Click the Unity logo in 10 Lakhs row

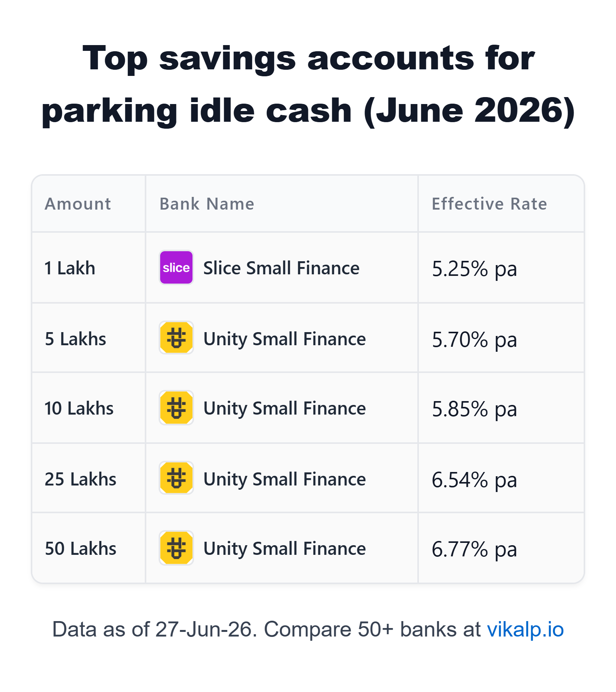pyautogui.click(x=176, y=408)
